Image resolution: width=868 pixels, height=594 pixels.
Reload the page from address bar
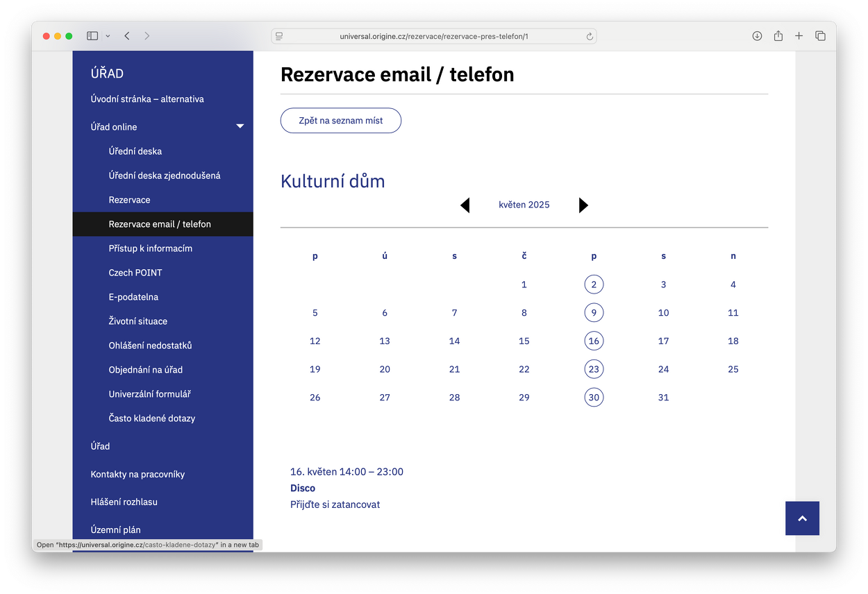pos(590,36)
